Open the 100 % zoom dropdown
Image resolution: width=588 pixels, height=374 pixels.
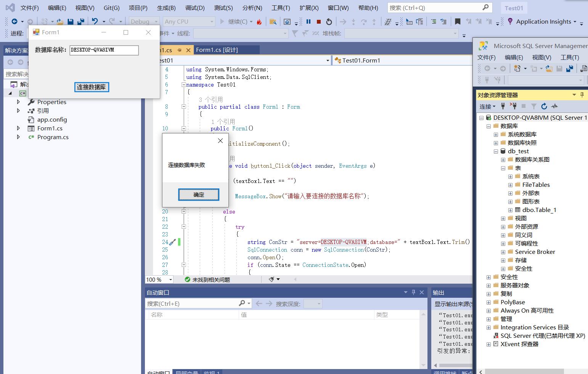[170, 279]
